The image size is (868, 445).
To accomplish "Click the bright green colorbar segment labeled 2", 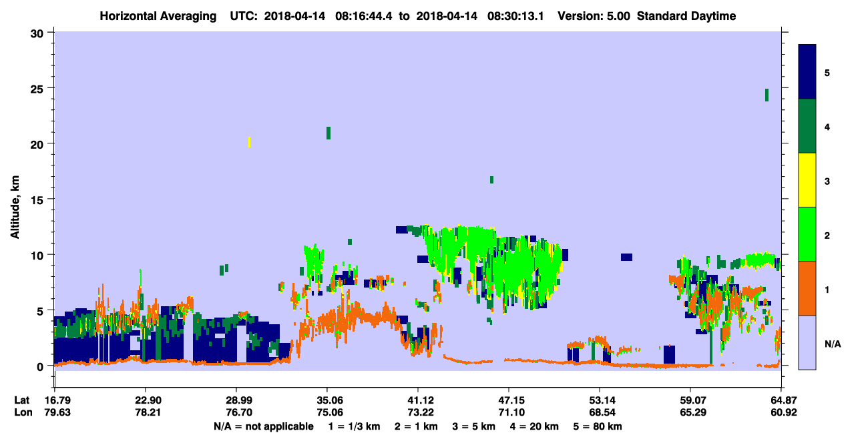I will click(x=807, y=234).
